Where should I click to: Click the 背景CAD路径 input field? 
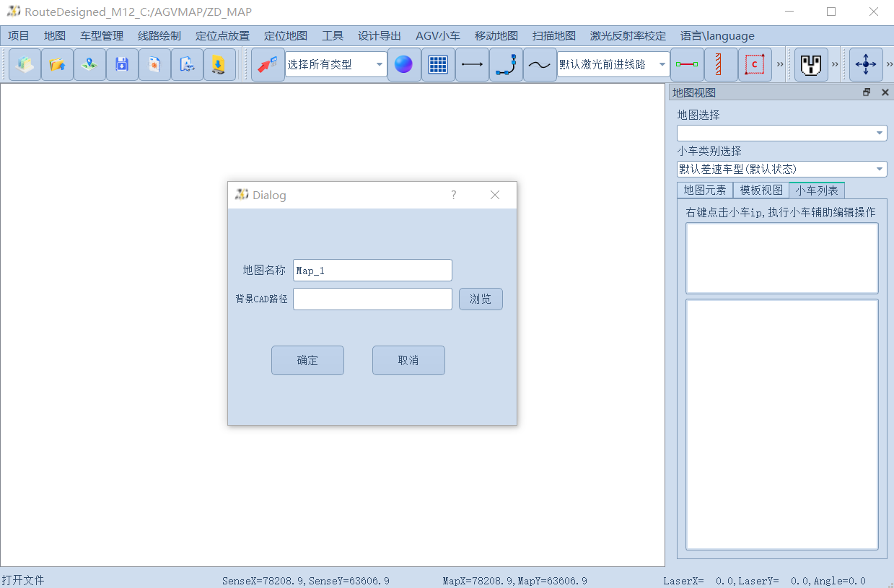tap(372, 299)
